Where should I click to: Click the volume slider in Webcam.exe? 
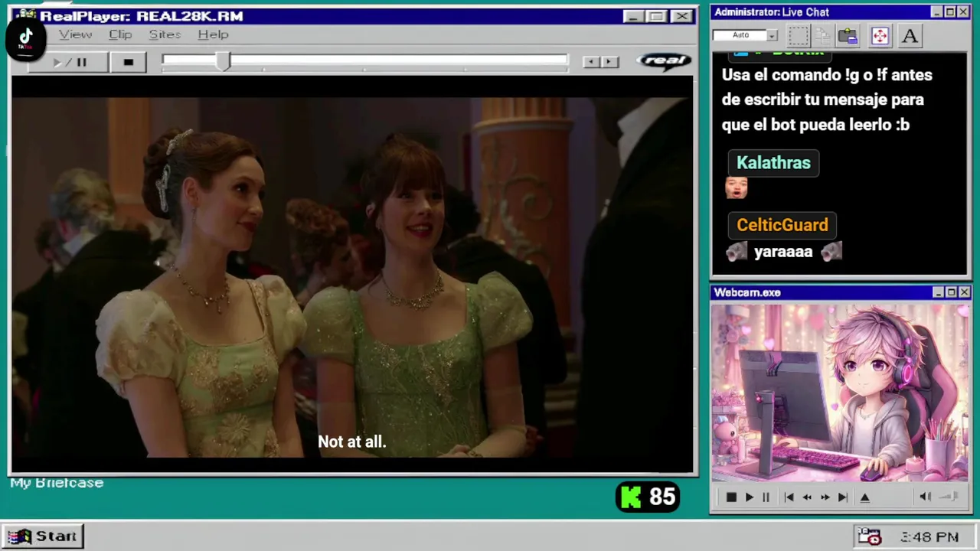coord(949,497)
